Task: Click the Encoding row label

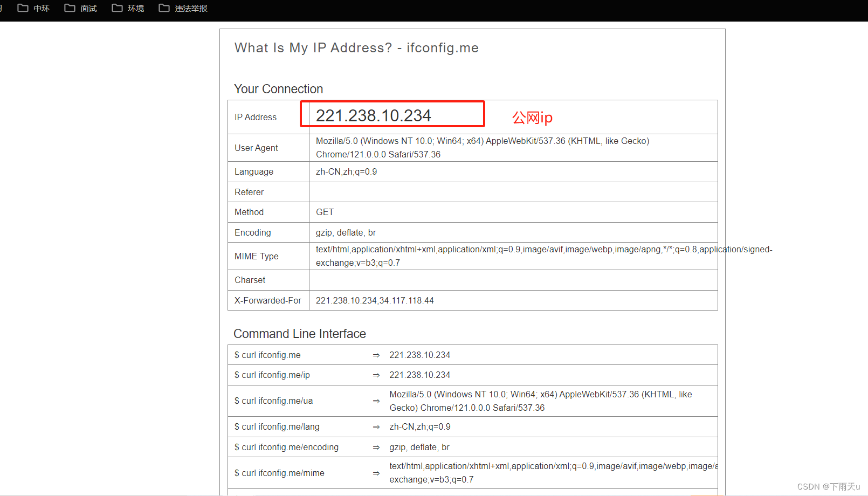Action: click(253, 232)
